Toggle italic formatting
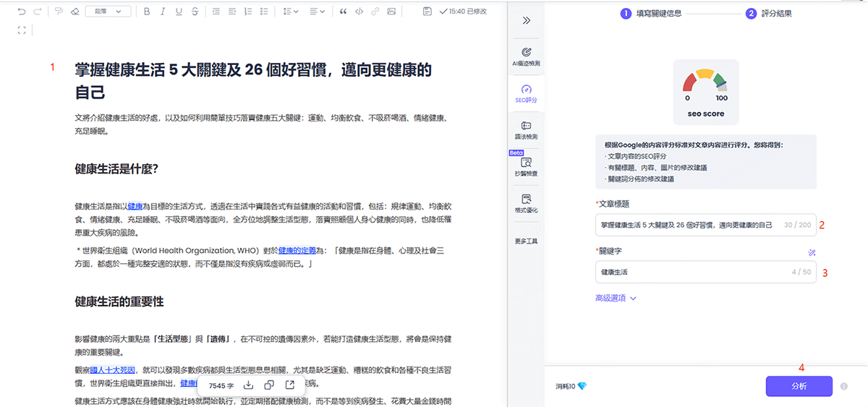 (163, 12)
